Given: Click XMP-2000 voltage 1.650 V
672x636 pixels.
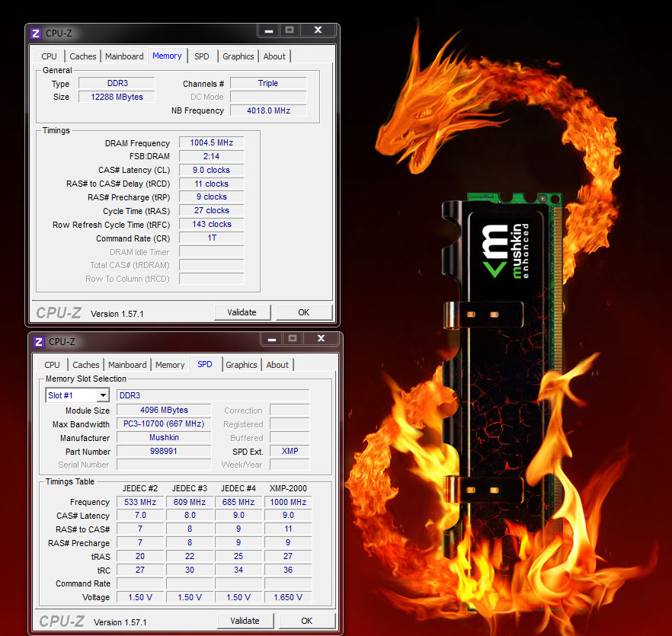Looking at the screenshot, I should point(288,597).
